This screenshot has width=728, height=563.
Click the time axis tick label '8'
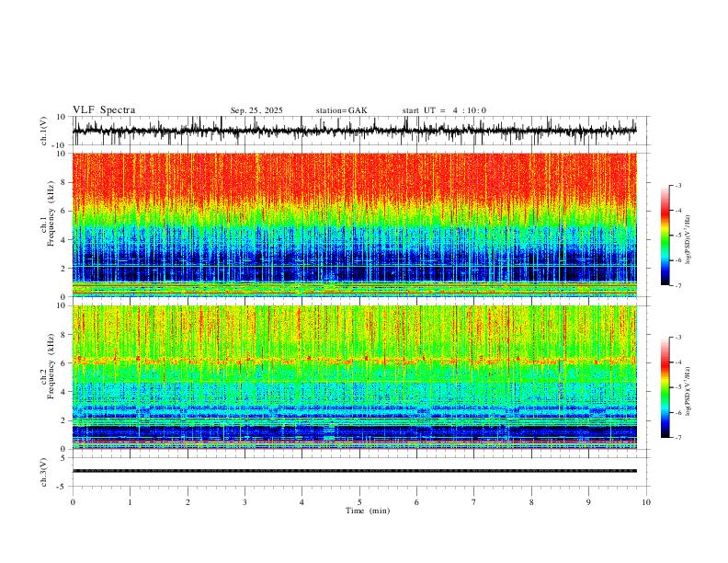pos(531,502)
